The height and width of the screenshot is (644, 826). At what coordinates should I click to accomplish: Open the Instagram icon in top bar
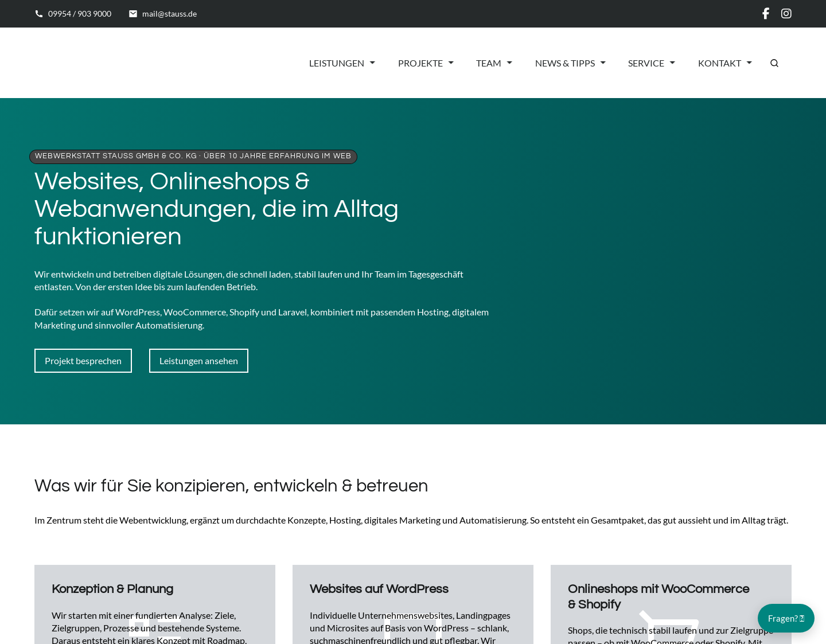click(786, 13)
